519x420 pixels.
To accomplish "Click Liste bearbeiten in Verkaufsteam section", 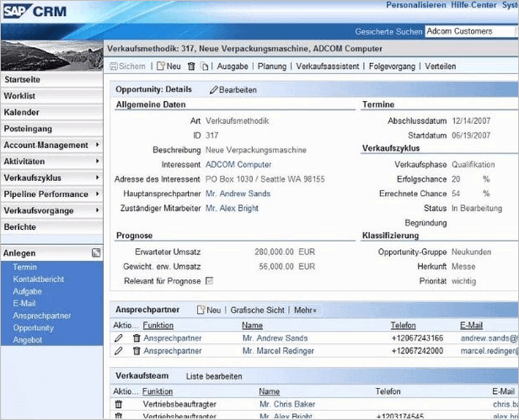I will coord(214,376).
